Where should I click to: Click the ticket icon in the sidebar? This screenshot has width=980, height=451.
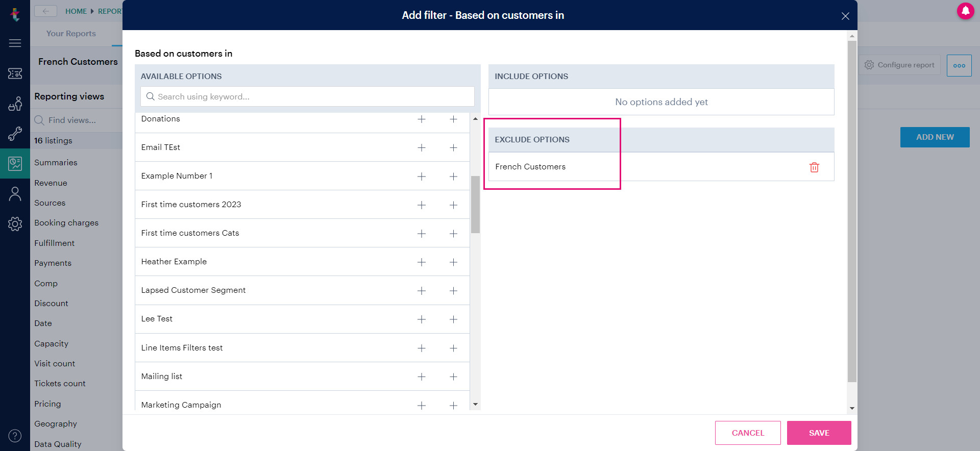point(15,73)
